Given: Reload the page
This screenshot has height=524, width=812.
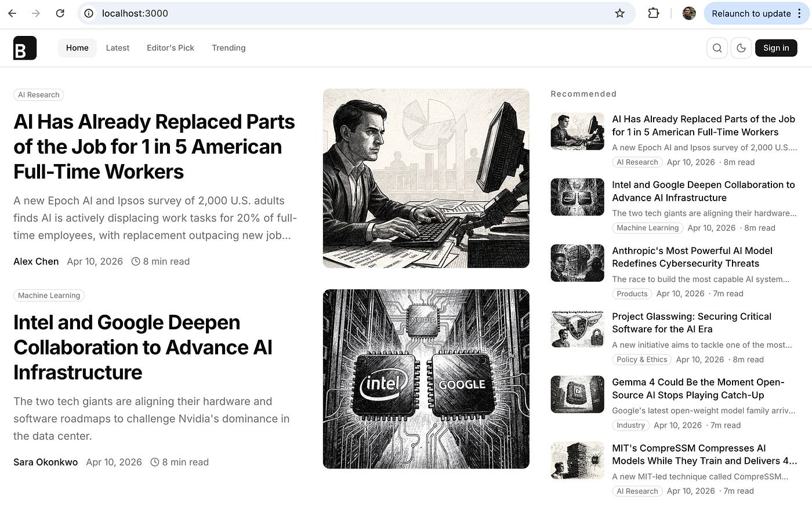Looking at the screenshot, I should coord(60,13).
